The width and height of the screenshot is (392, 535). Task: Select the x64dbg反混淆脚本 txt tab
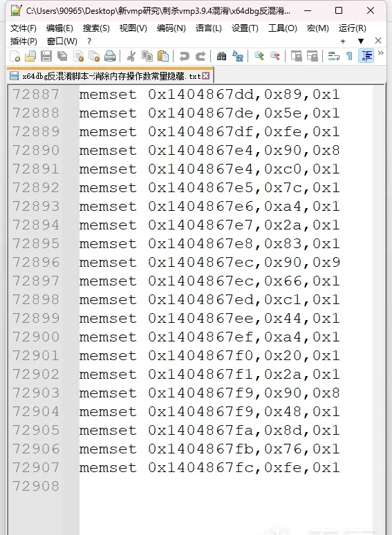click(110, 76)
